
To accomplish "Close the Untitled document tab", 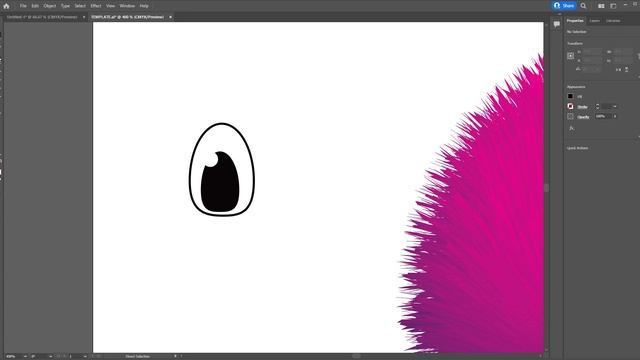I will point(84,17).
